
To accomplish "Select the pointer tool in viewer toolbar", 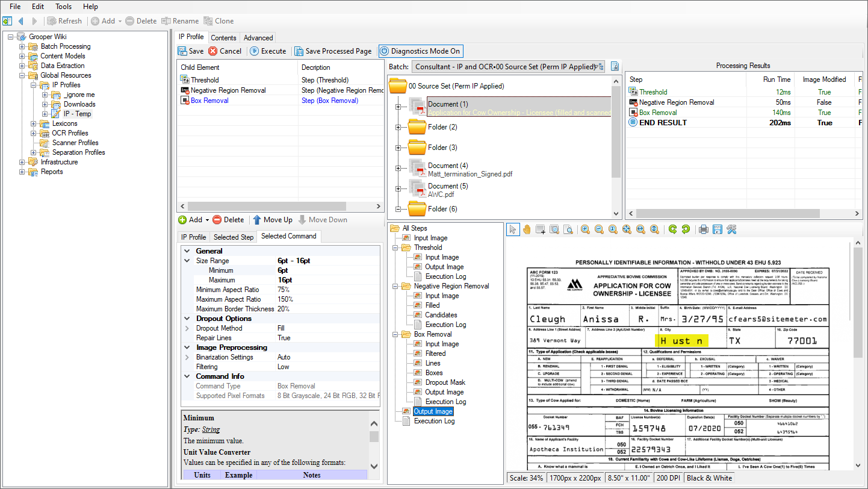I will click(x=513, y=229).
